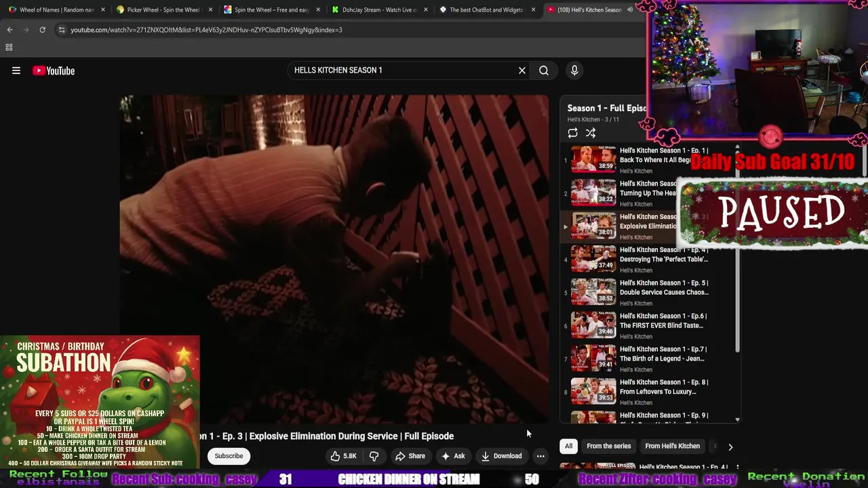The height and width of the screenshot is (488, 868).
Task: View site information icon in address bar
Action: [62, 30]
